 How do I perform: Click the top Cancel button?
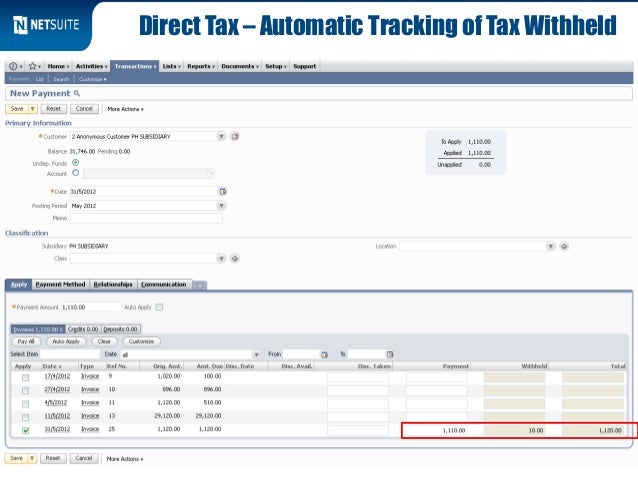coord(84,109)
